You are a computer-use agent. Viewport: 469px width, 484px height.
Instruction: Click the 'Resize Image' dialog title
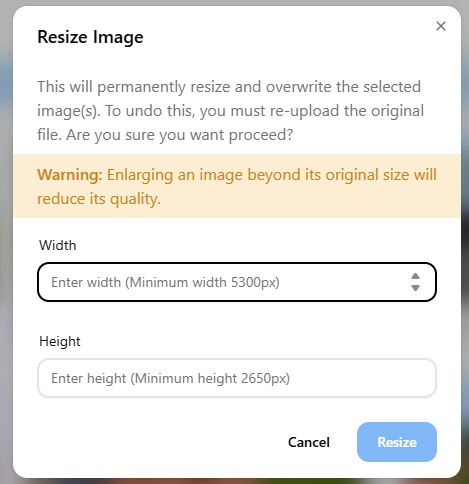pos(90,37)
